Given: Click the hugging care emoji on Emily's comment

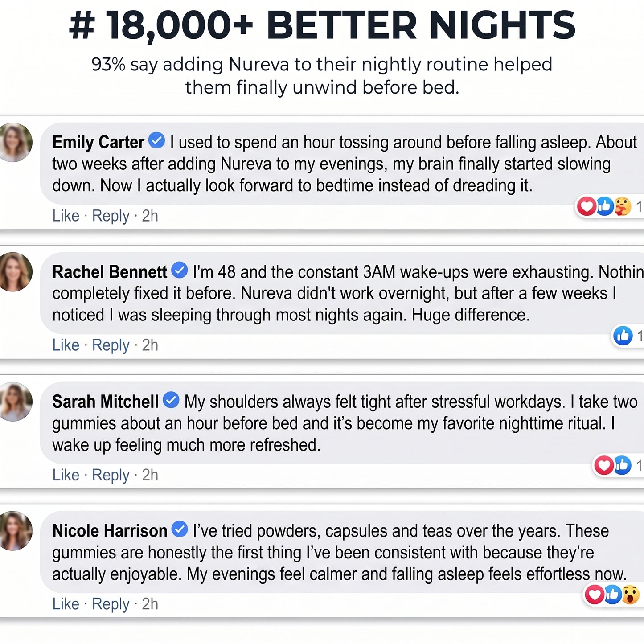Looking at the screenshot, I should point(623,206).
